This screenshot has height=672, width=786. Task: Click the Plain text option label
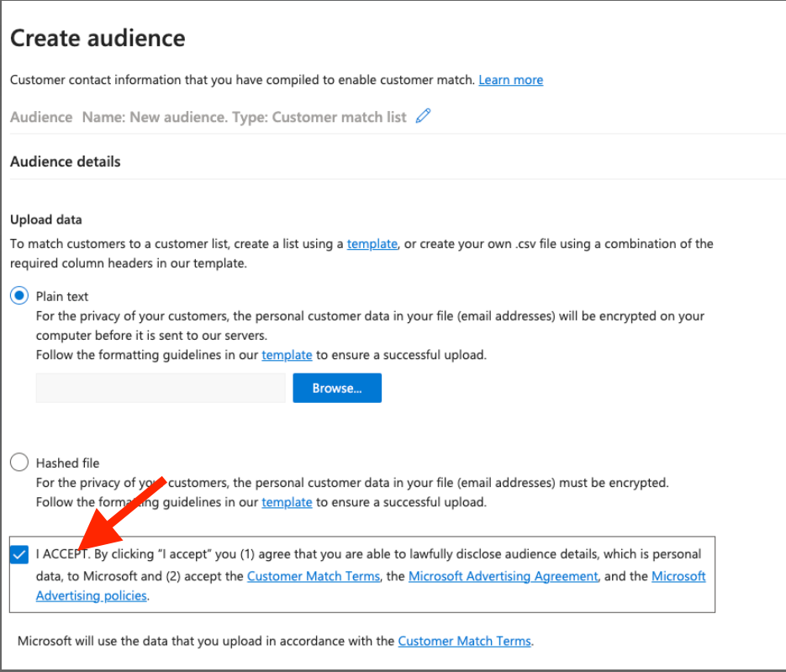(x=62, y=296)
